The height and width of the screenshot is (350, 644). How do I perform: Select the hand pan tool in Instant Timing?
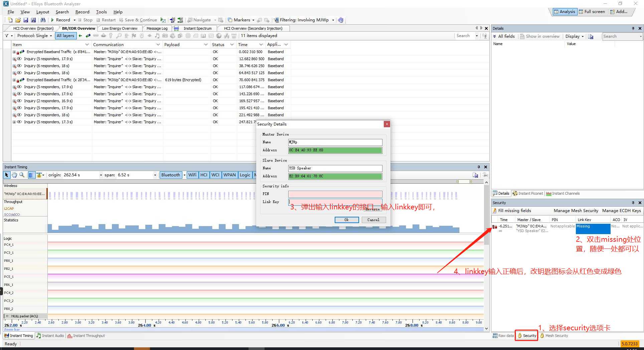tap(14, 175)
